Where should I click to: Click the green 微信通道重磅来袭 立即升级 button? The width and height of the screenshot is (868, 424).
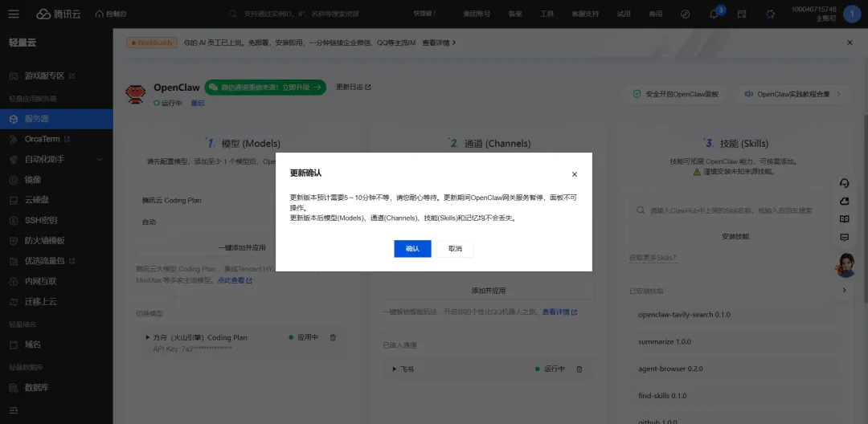coord(265,88)
